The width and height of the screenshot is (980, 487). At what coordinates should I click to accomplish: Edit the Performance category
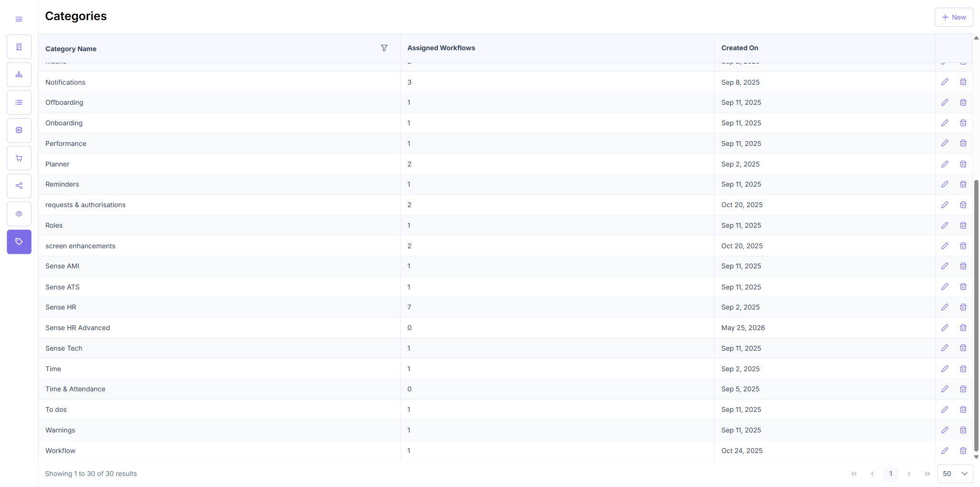pos(945,143)
